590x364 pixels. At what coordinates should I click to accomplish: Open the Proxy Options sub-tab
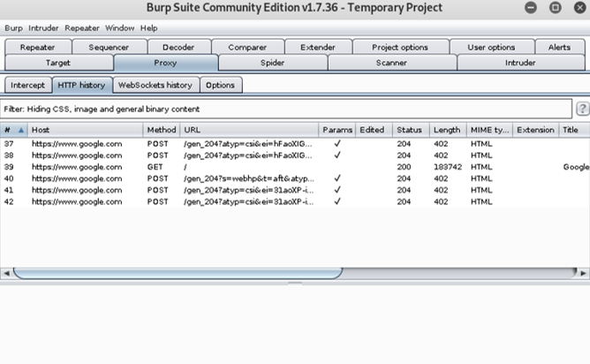pos(221,85)
